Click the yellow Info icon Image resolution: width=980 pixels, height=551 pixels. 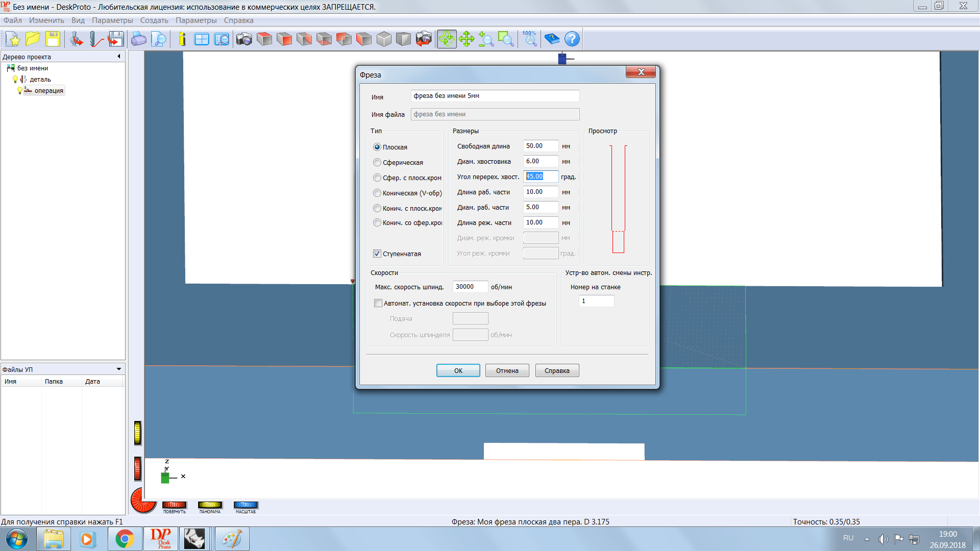pyautogui.click(x=182, y=39)
